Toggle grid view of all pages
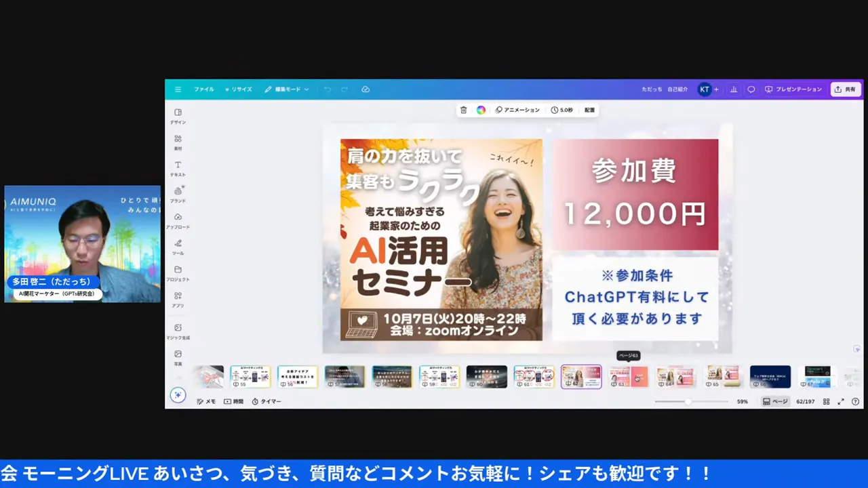The width and height of the screenshot is (868, 488). (826, 401)
